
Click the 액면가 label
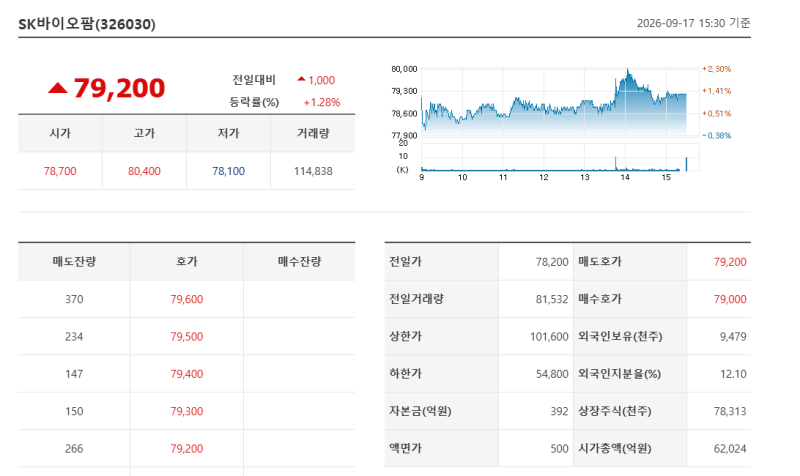[406, 448]
